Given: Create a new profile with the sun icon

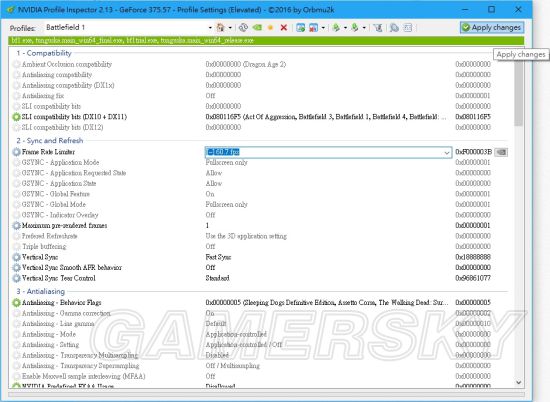Looking at the screenshot, I should click(x=270, y=27).
